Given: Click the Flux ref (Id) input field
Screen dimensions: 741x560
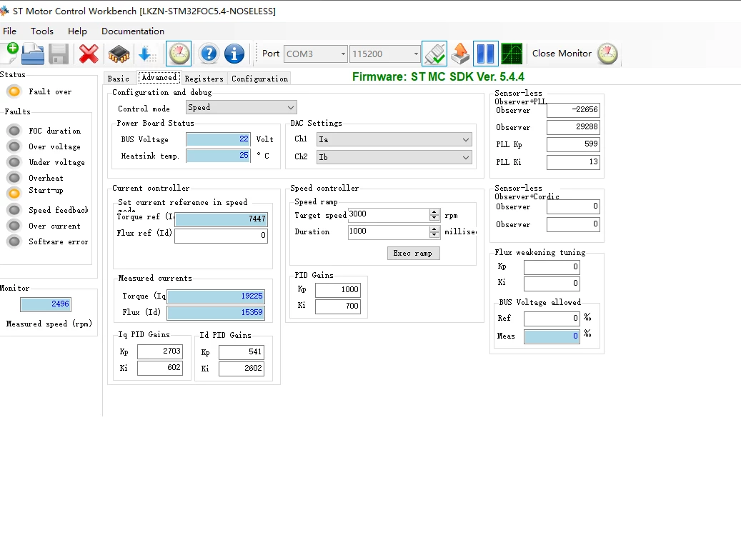Looking at the screenshot, I should coord(222,235).
